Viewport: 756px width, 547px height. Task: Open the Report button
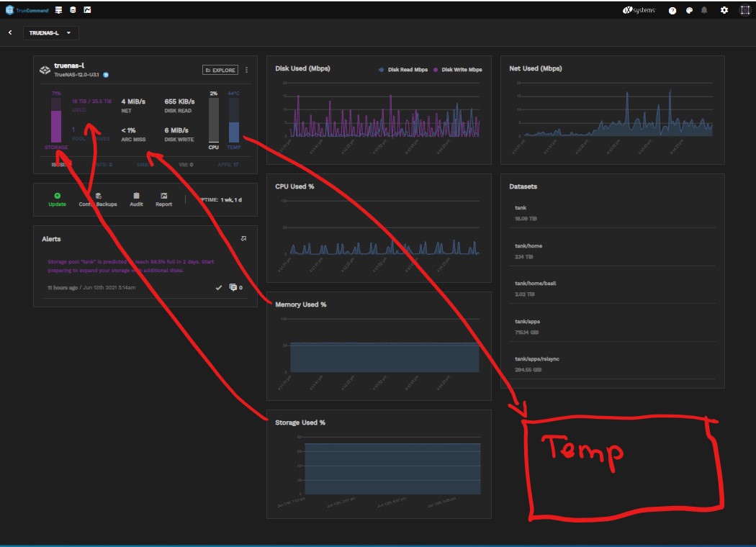point(164,199)
